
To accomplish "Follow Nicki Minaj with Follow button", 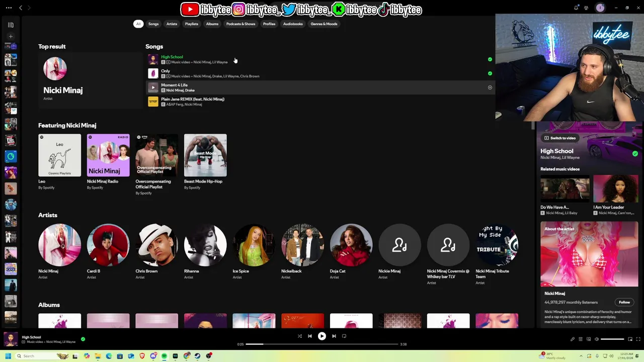I will coord(624,302).
